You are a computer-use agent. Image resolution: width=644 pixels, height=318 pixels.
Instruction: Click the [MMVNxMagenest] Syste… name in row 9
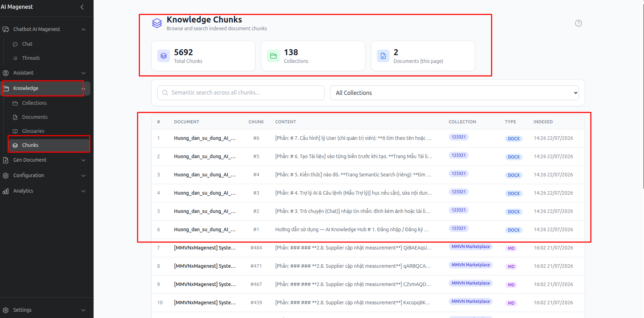pos(205,285)
